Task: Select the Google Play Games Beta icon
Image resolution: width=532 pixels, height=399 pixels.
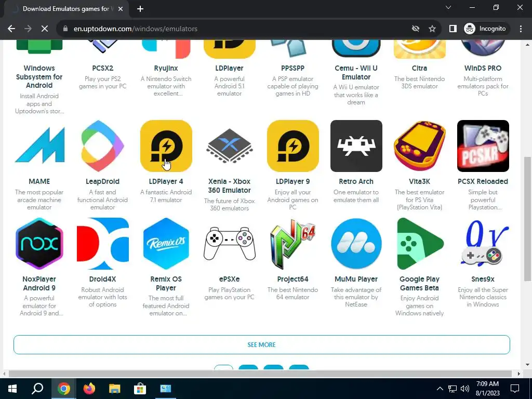Action: [x=420, y=244]
